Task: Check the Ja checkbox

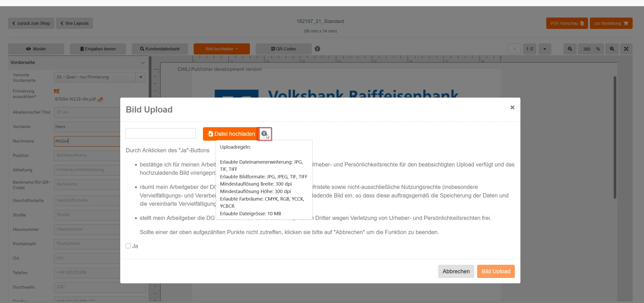Action: [x=128, y=246]
